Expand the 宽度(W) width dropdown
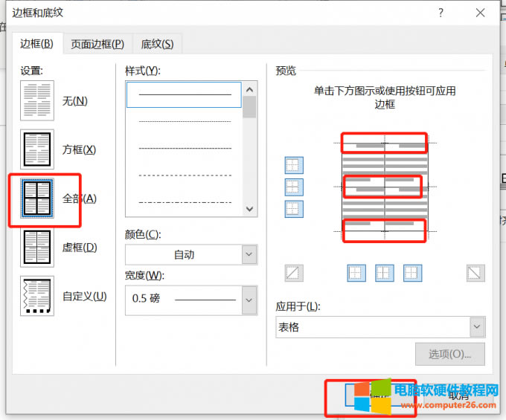The width and height of the screenshot is (506, 420). (x=190, y=299)
